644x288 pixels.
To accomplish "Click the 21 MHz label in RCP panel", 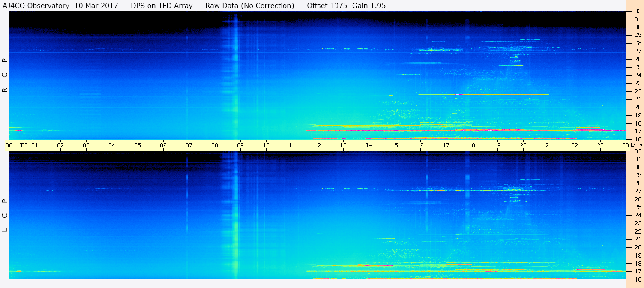I will (x=637, y=99).
